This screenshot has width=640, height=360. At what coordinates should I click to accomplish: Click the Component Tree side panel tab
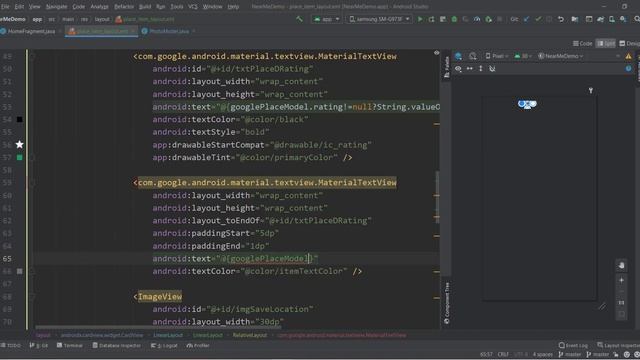pos(447,303)
